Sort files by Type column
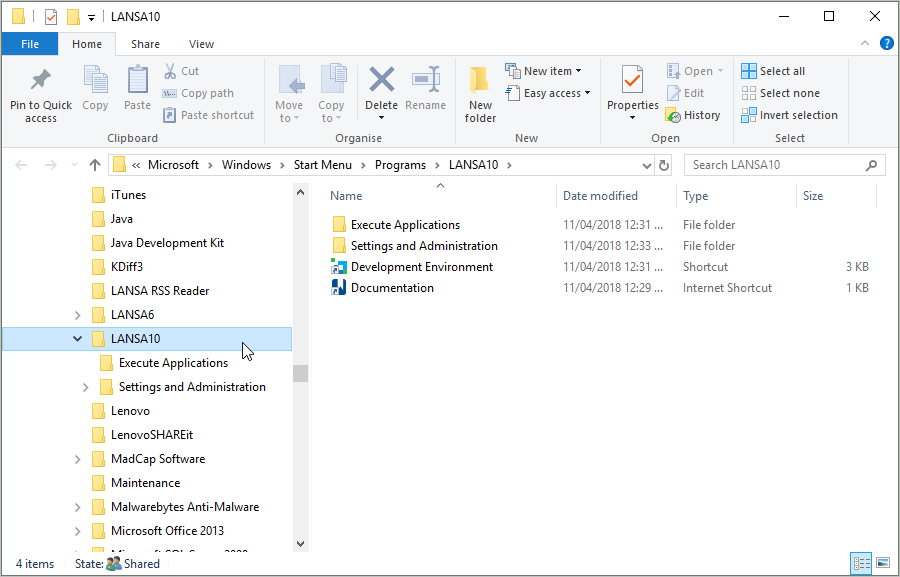 click(696, 196)
